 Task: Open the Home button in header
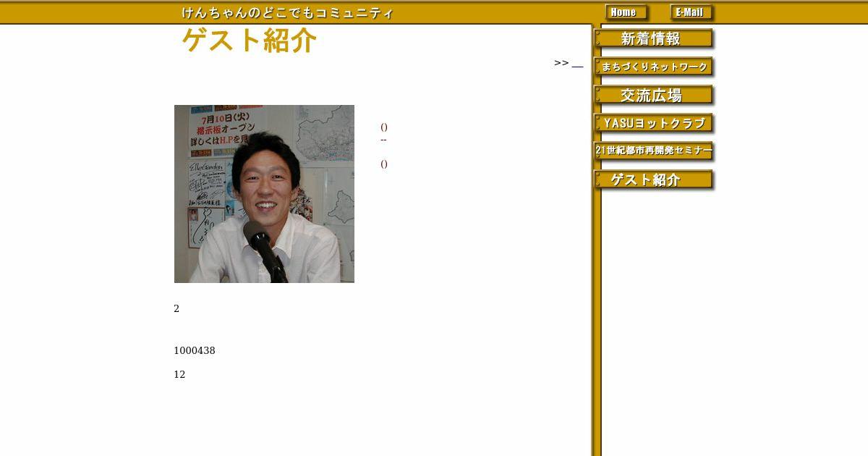[626, 12]
